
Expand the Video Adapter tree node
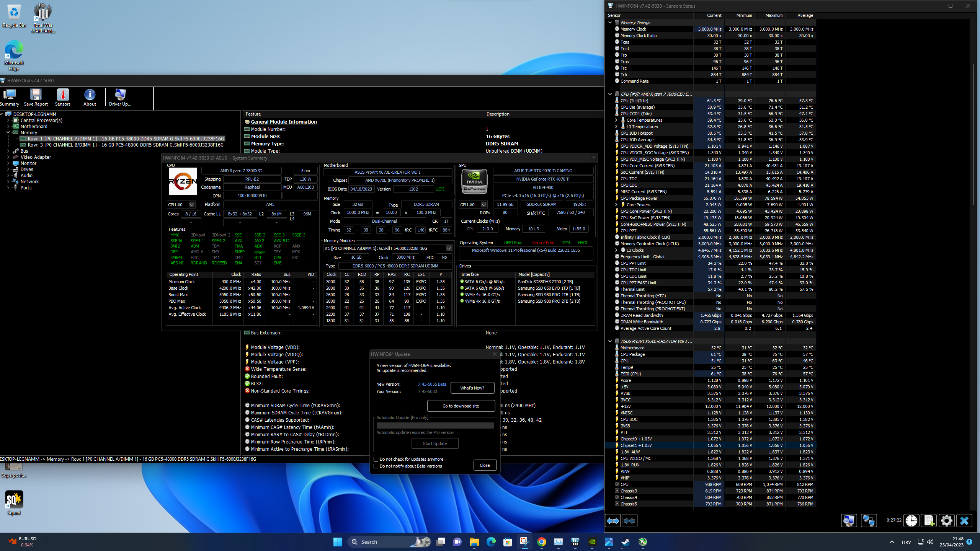pyautogui.click(x=8, y=157)
